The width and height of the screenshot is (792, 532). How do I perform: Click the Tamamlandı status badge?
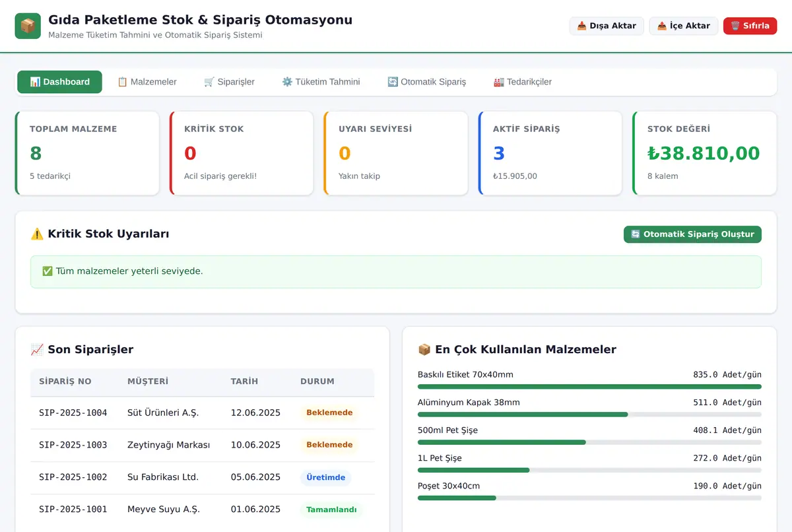pyautogui.click(x=331, y=510)
